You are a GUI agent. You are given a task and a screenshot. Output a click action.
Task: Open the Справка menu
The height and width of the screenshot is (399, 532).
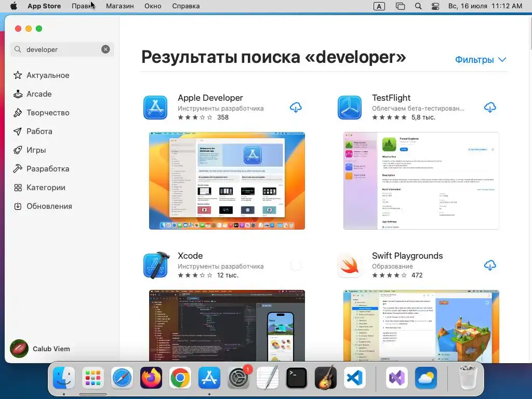click(x=185, y=6)
